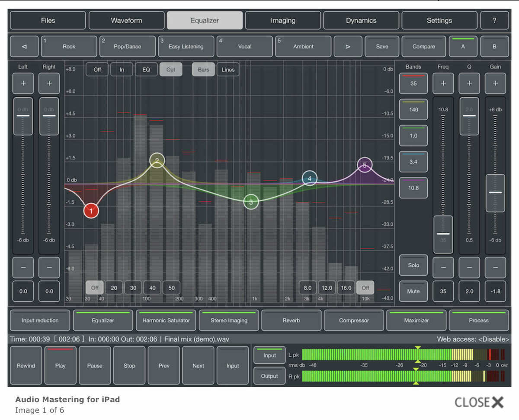The width and height of the screenshot is (519, 420).
Task: Switch to the Files tab
Action: coord(48,20)
